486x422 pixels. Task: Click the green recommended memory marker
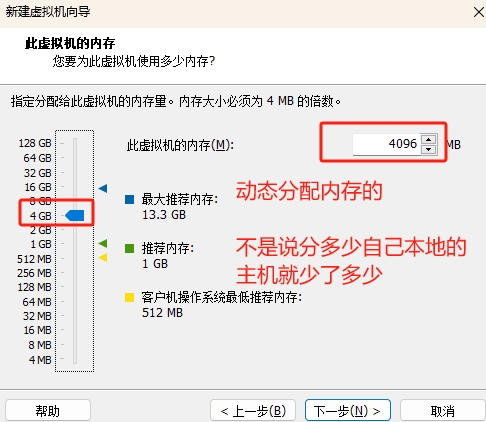(103, 243)
